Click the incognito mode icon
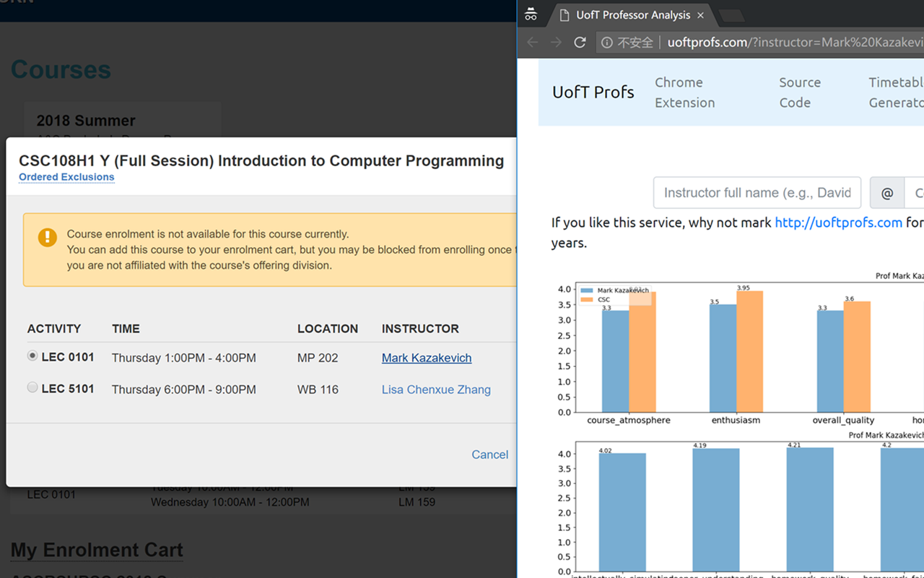Viewport: 924px width, 578px height. (531, 14)
